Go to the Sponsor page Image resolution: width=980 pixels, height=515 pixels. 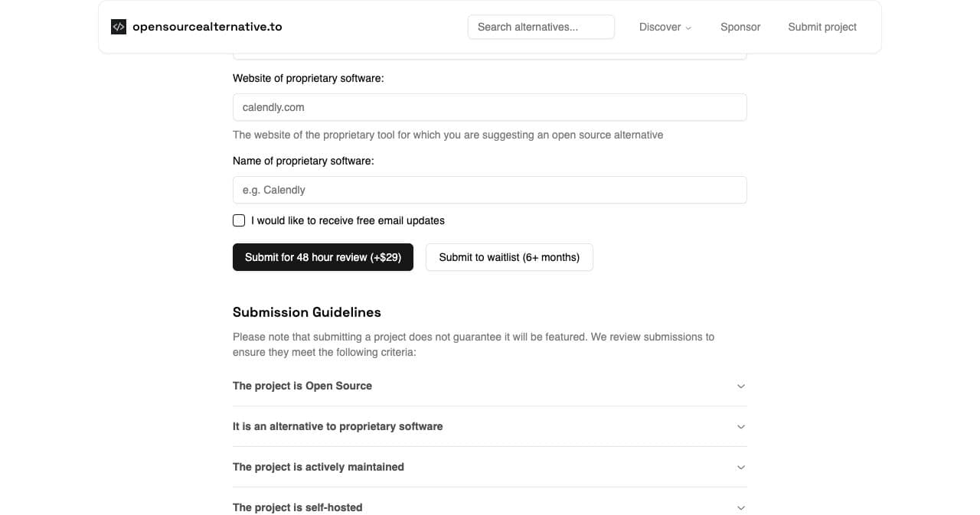(x=740, y=27)
